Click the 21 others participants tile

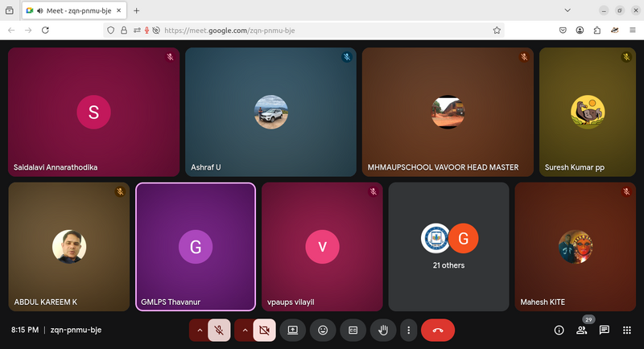pos(449,246)
